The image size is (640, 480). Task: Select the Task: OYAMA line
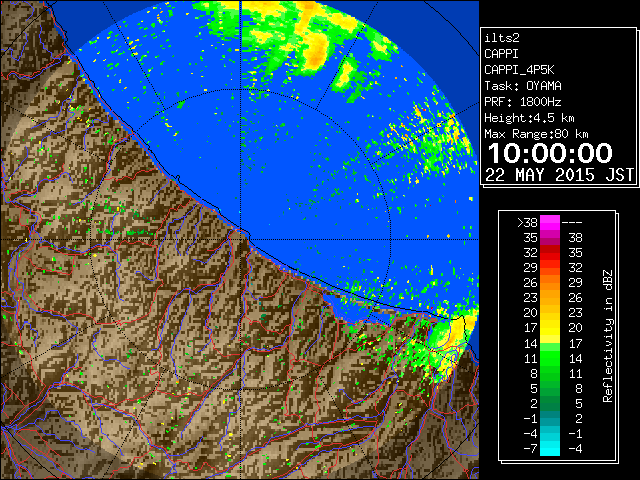pyautogui.click(x=522, y=86)
